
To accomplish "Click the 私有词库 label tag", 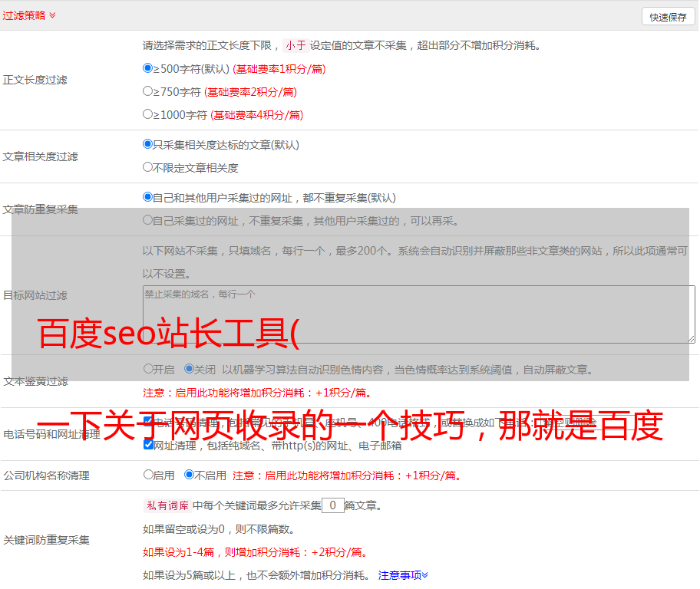I will (167, 505).
